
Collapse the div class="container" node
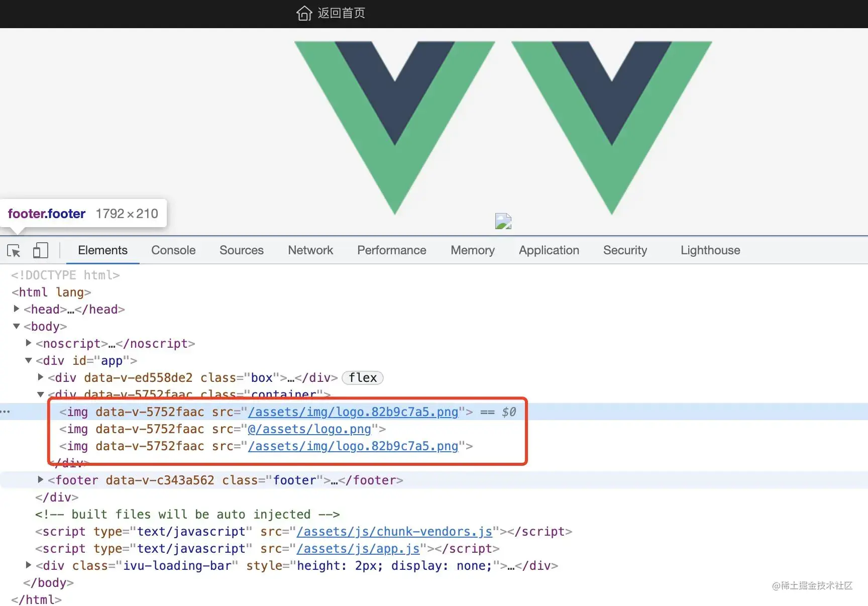click(41, 394)
